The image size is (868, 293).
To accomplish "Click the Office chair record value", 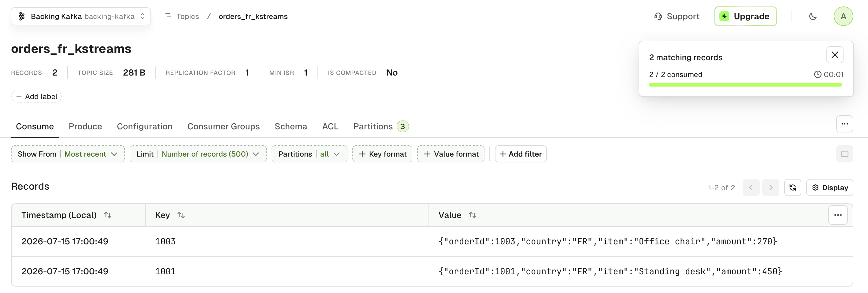I will (607, 242).
